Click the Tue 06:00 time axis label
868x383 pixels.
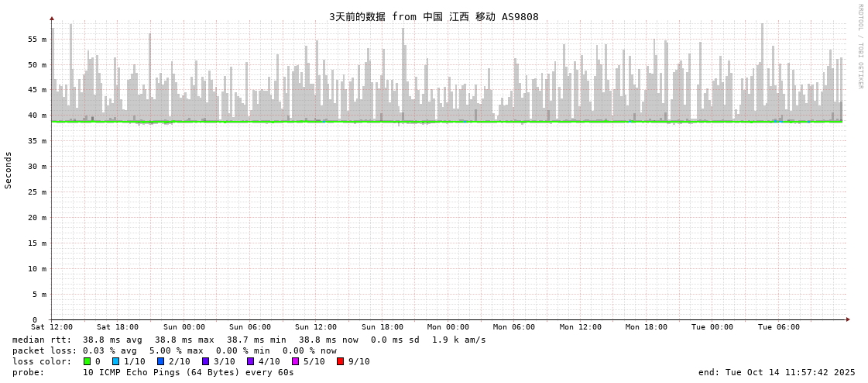click(779, 327)
